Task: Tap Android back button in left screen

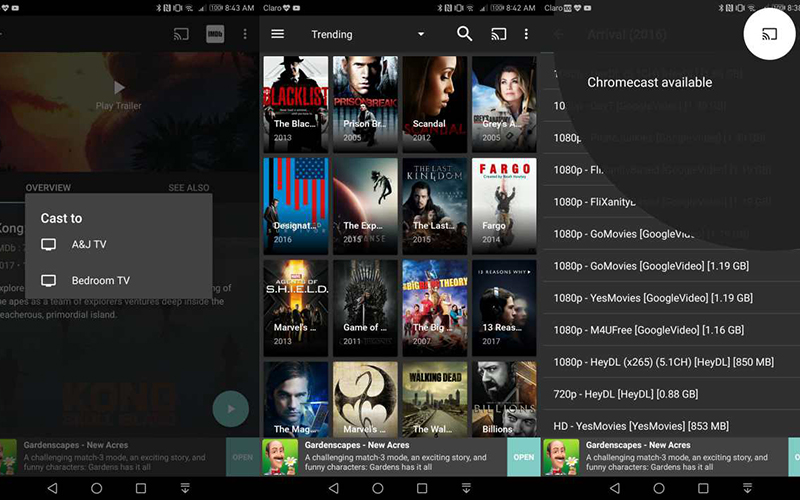Action: click(x=53, y=488)
